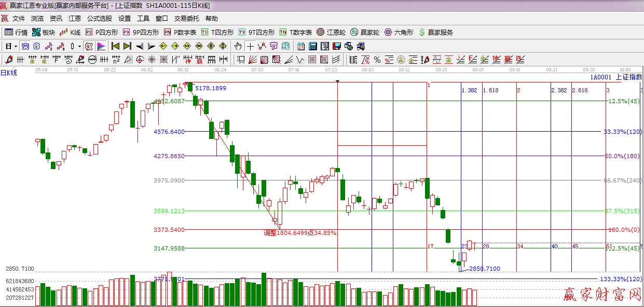Toggle the colored flag marker button

101,46
